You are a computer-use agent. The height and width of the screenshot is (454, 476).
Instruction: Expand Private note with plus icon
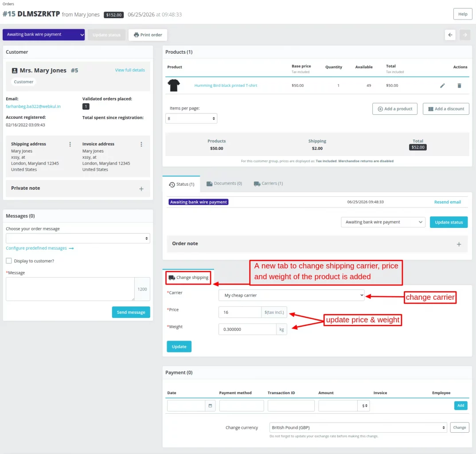coord(141,188)
